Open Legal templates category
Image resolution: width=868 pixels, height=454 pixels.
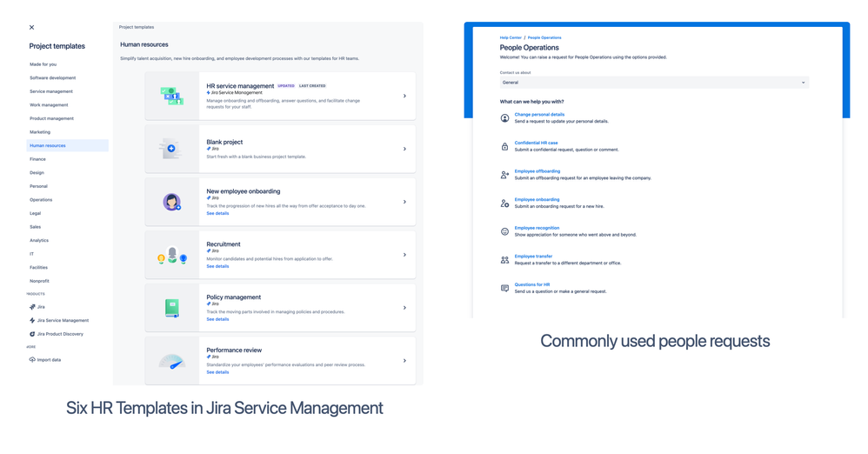click(35, 214)
